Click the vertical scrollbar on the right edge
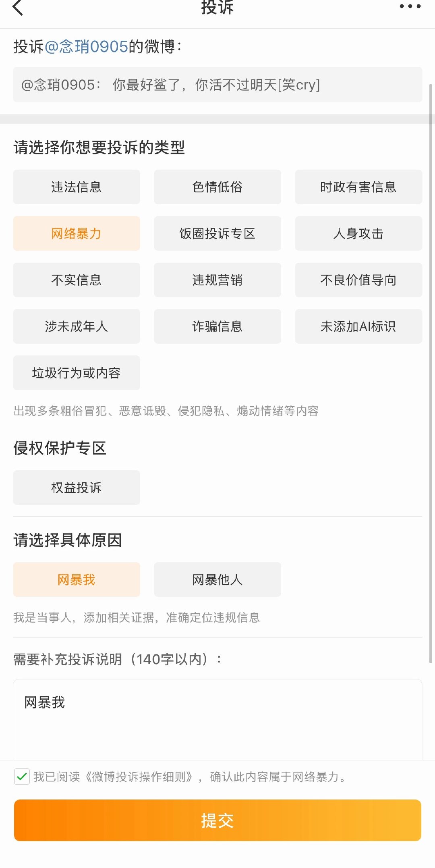 [x=431, y=374]
